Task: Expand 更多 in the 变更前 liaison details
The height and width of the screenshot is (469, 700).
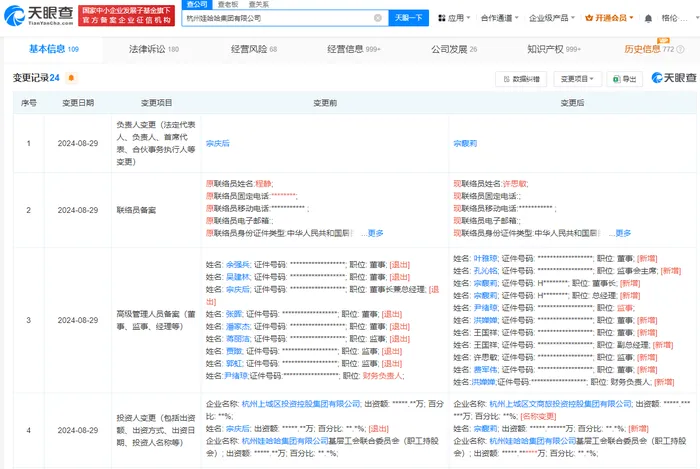Action: (373, 232)
